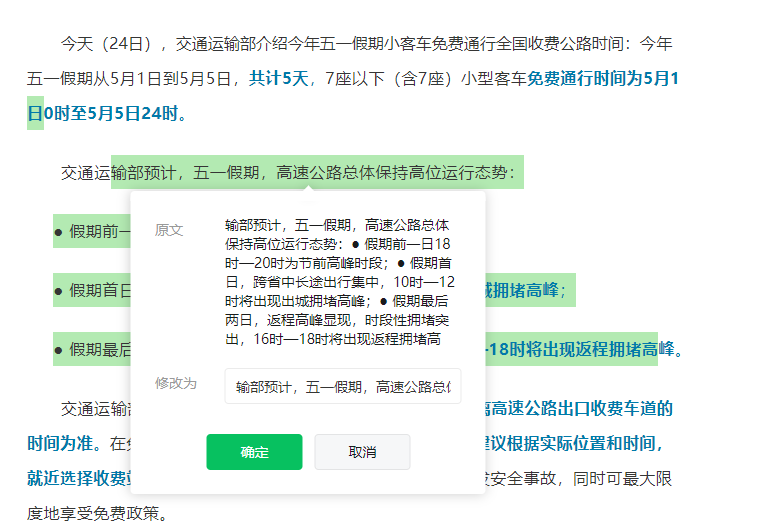The image size is (783, 530).
Task: Click the original text block beginning 输部预计
Action: click(x=340, y=282)
